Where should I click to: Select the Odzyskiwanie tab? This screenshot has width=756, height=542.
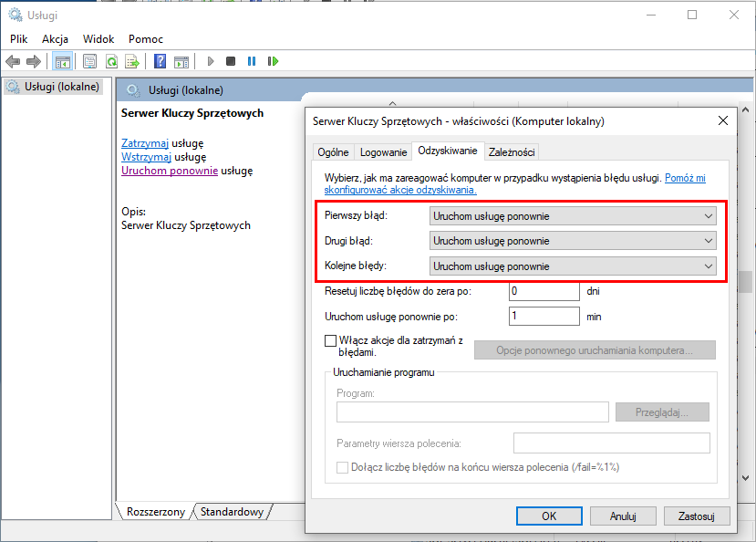click(448, 151)
